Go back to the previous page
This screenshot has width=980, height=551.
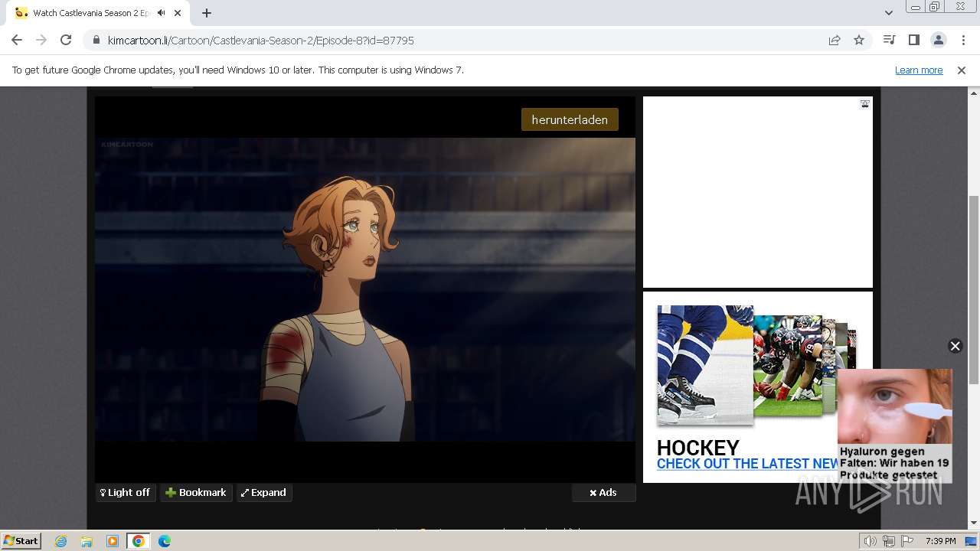point(17,40)
